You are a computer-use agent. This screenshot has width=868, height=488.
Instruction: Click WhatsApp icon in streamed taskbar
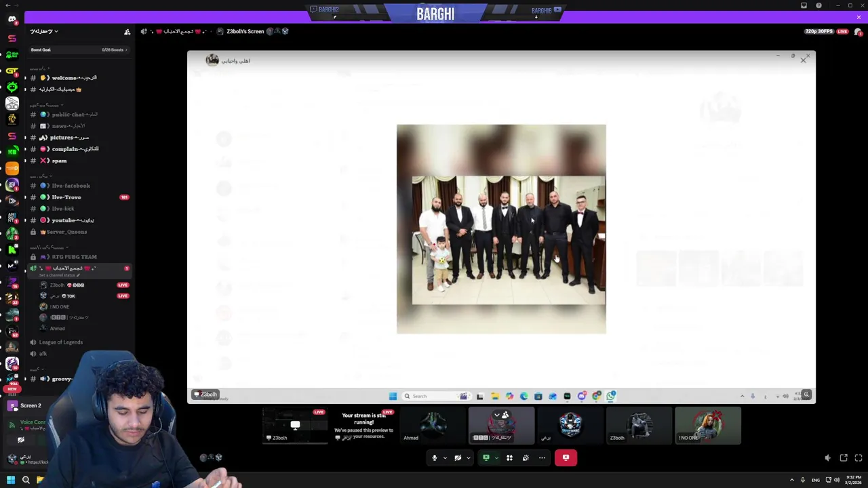pyautogui.click(x=611, y=396)
